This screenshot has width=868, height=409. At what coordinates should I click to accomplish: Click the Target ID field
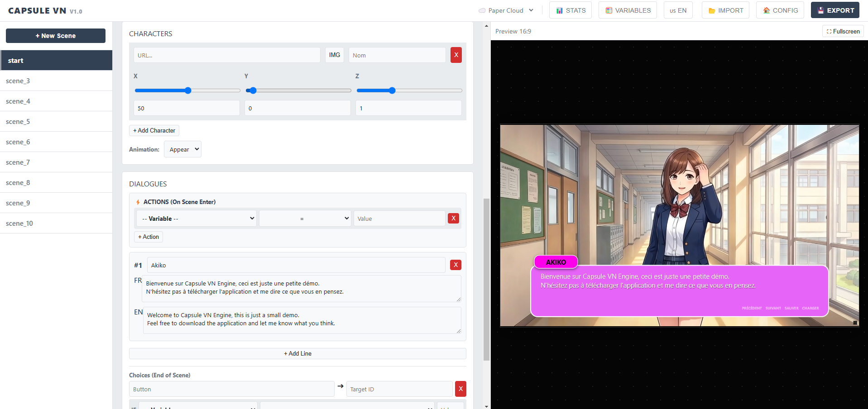399,389
